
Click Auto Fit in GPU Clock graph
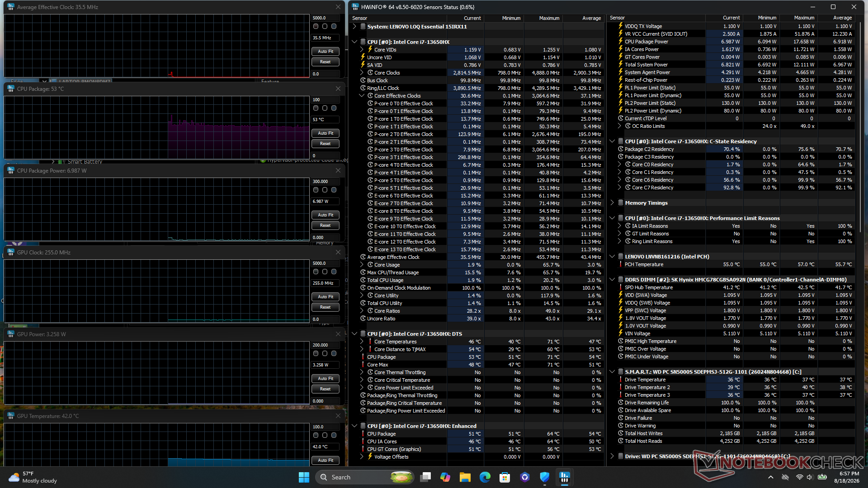coord(325,297)
